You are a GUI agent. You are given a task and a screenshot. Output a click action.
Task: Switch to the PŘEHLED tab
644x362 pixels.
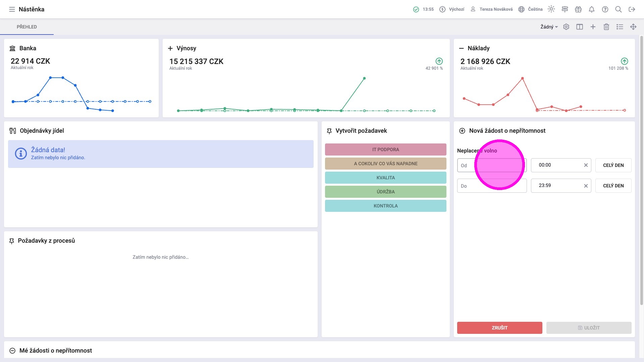pyautogui.click(x=27, y=27)
